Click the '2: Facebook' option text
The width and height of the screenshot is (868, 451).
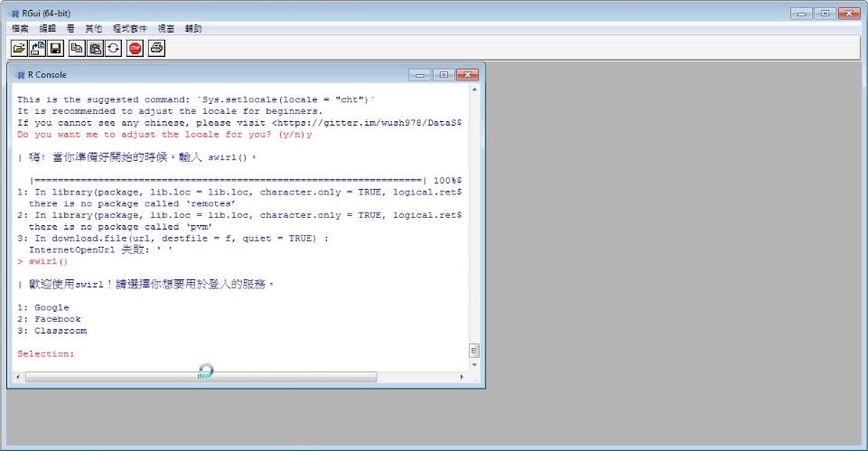coord(49,319)
